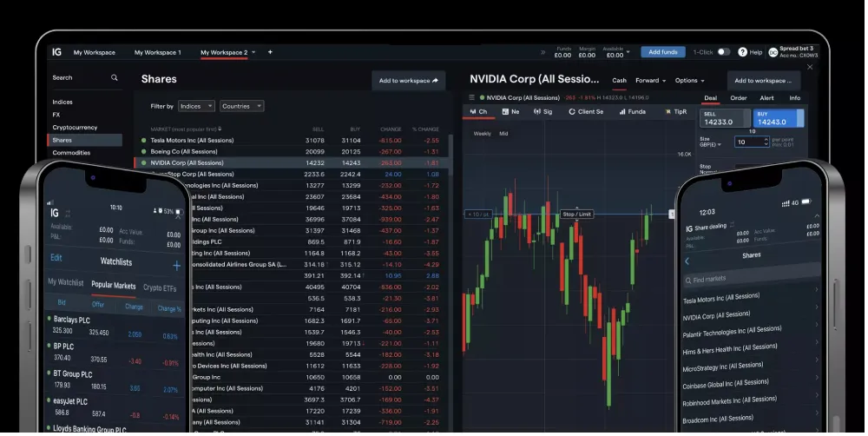
Task: Tap Crypto ETFs tab on left phone
Action: [x=160, y=288]
